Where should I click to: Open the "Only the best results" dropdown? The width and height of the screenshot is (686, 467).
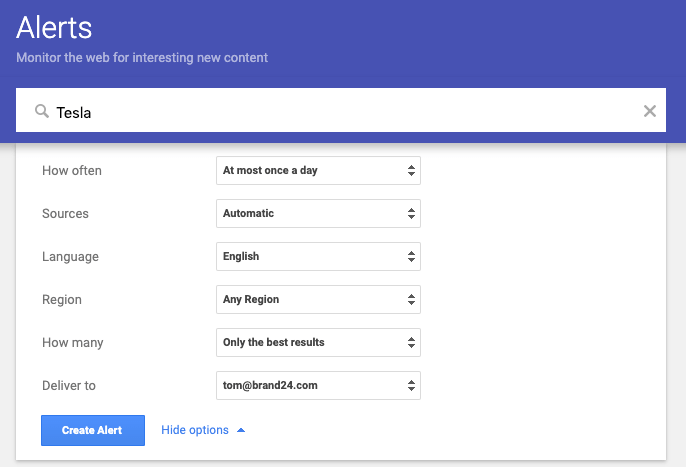click(x=318, y=343)
